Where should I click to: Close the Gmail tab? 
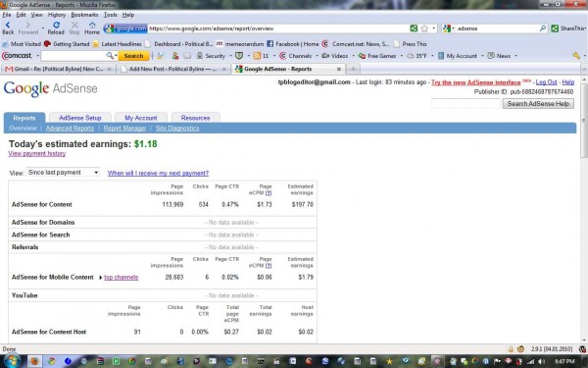coord(109,69)
